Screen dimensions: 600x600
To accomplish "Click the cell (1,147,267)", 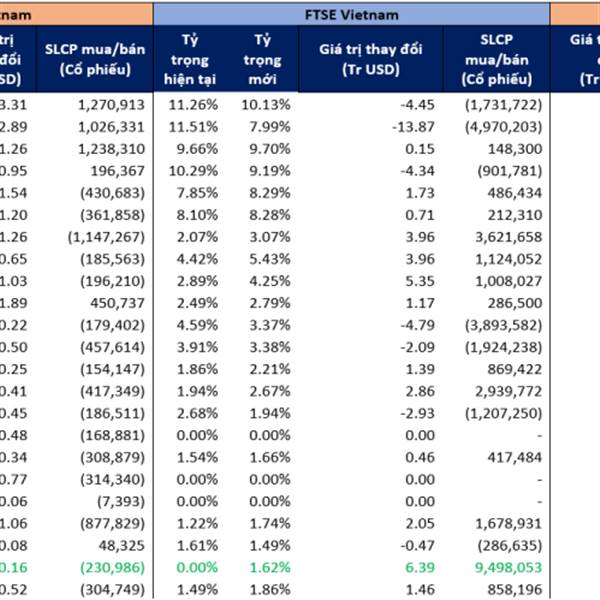I will click(106, 237).
